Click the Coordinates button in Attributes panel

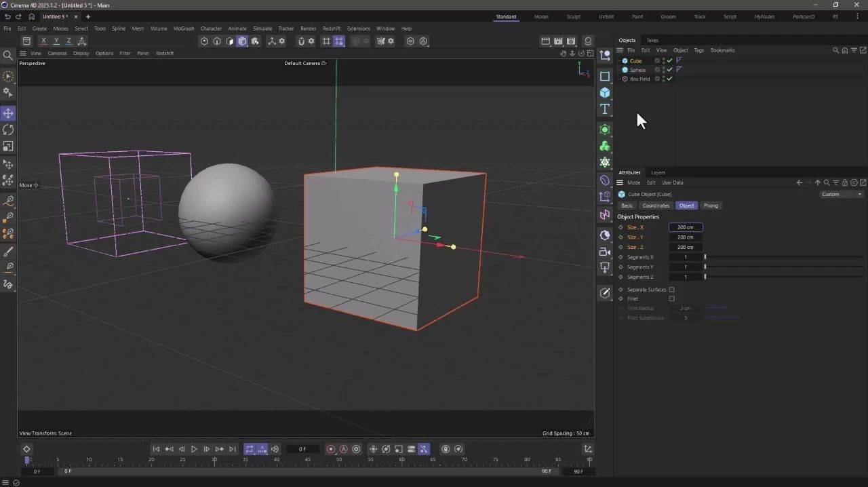pos(656,206)
